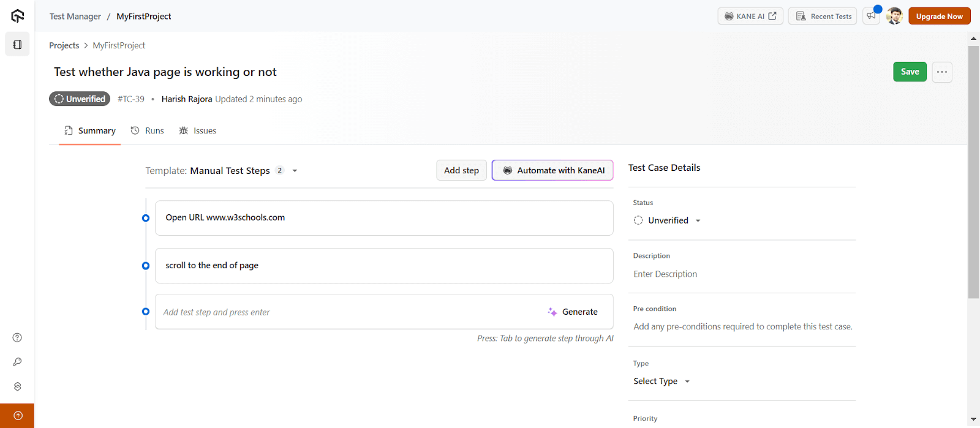This screenshot has width=980, height=428.
Task: Click the key access icon in sidebar
Action: [17, 362]
